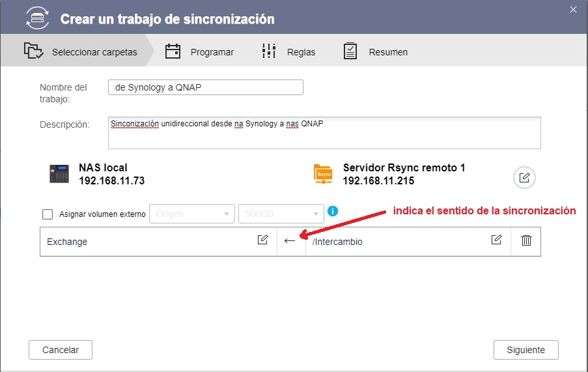Open the Reglas step tab
The height and width of the screenshot is (372, 588).
pos(288,52)
